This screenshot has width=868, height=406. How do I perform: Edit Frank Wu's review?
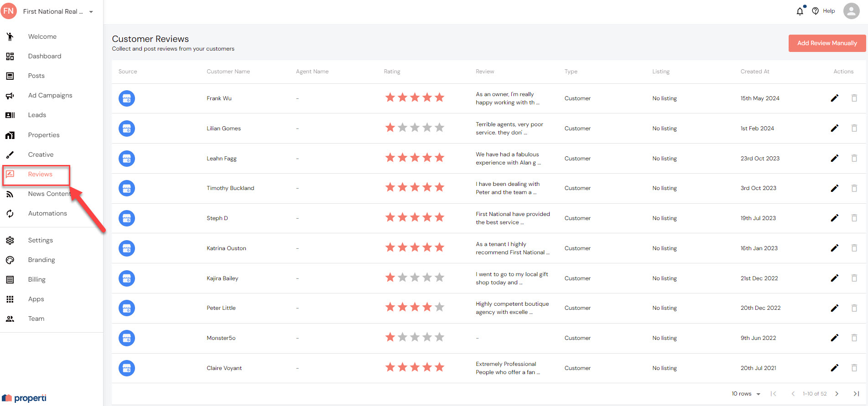pos(834,98)
